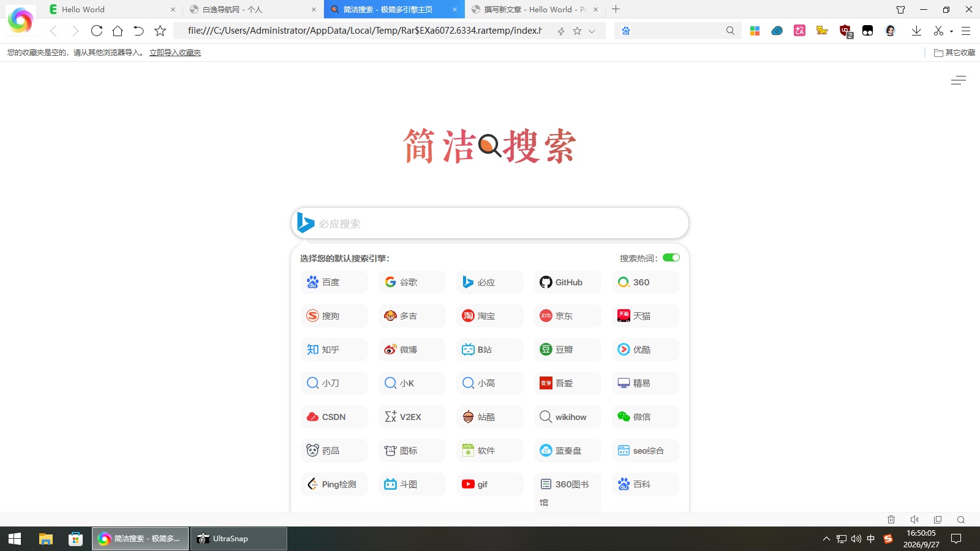Open the page hamburger menu

[x=959, y=80]
